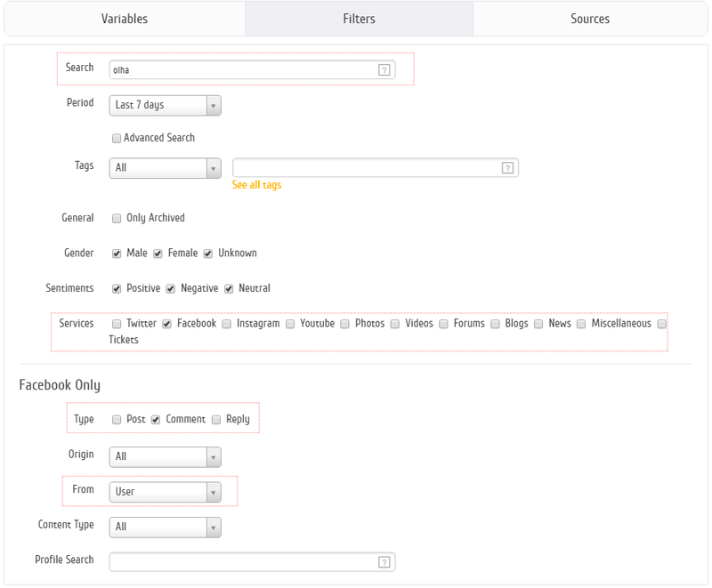The image size is (712, 588).
Task: Check the Only Archived option
Action: [x=117, y=218]
